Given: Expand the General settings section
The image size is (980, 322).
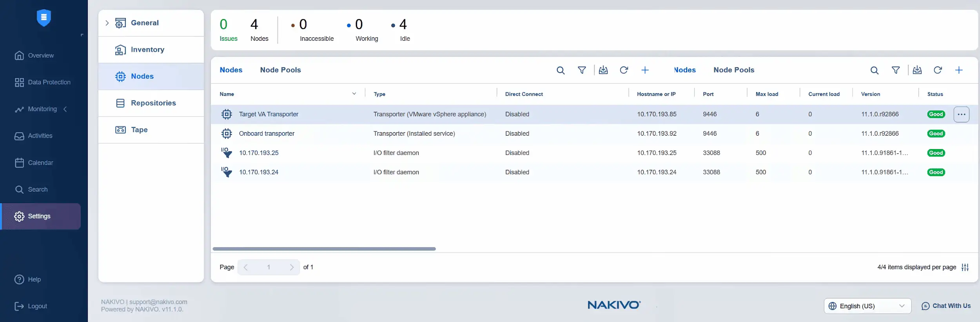Looking at the screenshot, I should [107, 23].
